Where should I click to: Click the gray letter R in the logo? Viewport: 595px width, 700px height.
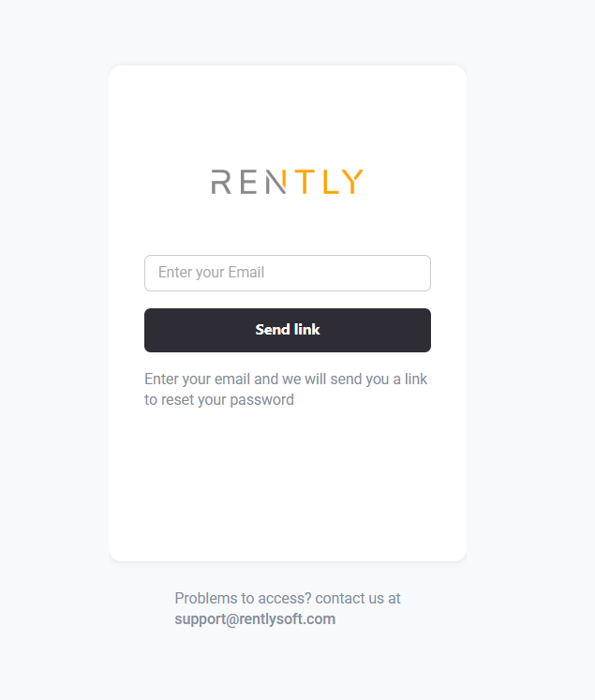(221, 182)
